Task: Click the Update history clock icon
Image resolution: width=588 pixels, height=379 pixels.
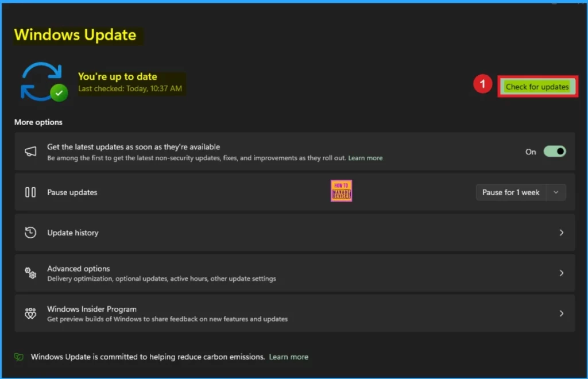Action: [30, 233]
